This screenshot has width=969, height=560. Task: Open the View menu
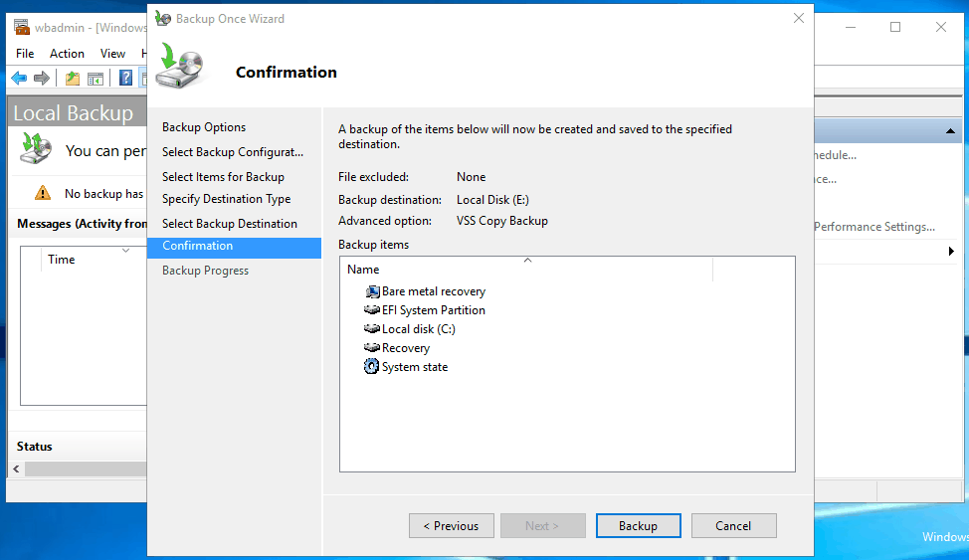tap(112, 54)
